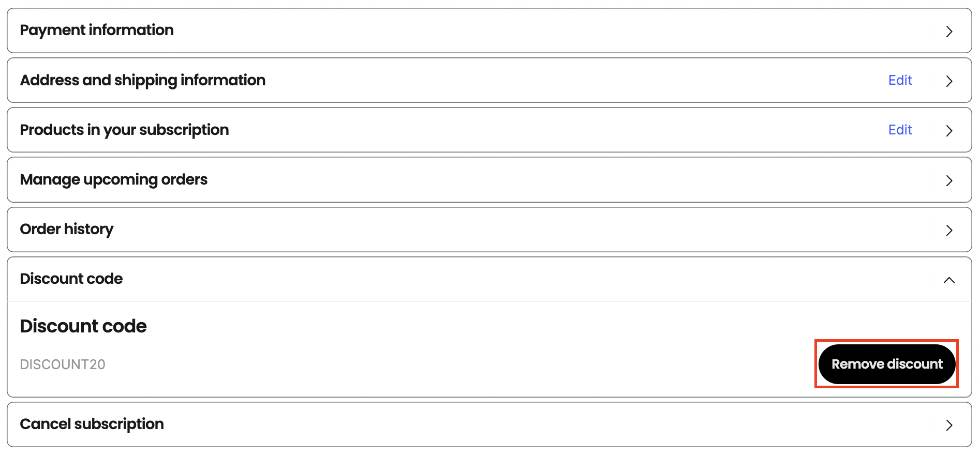Click the DISCOUNT20 code text

point(63,364)
